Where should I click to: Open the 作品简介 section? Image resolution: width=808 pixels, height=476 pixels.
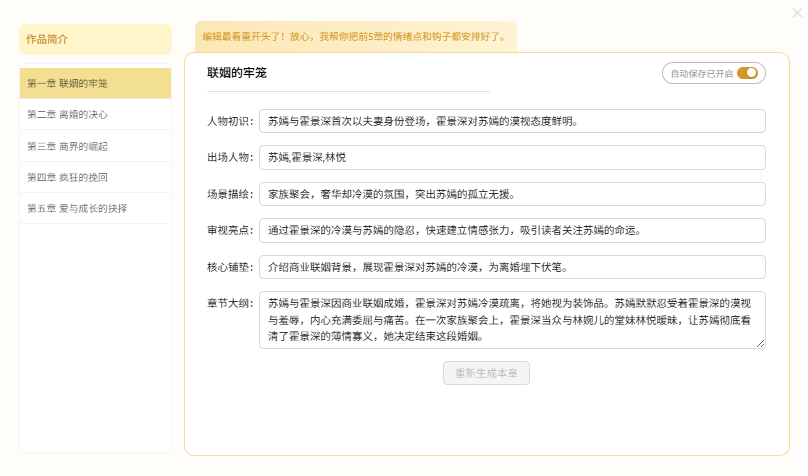(x=95, y=39)
